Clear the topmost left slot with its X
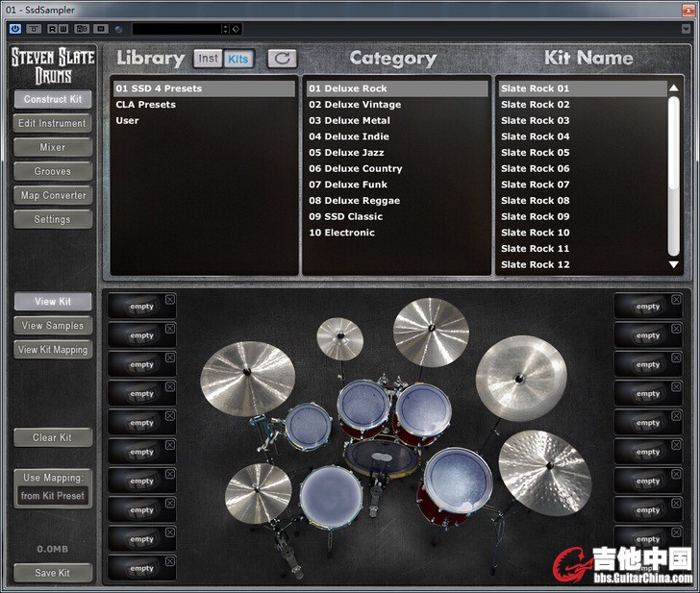This screenshot has height=593, width=700. (170, 300)
